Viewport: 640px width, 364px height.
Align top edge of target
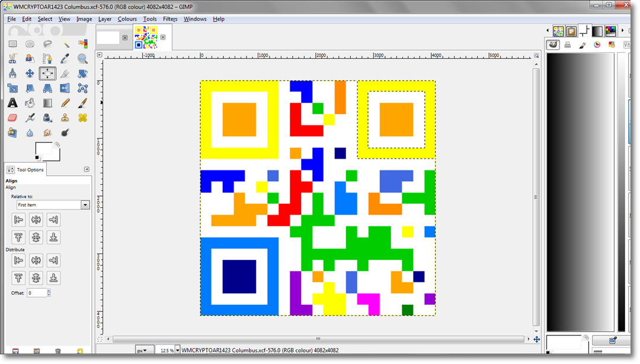coord(18,237)
